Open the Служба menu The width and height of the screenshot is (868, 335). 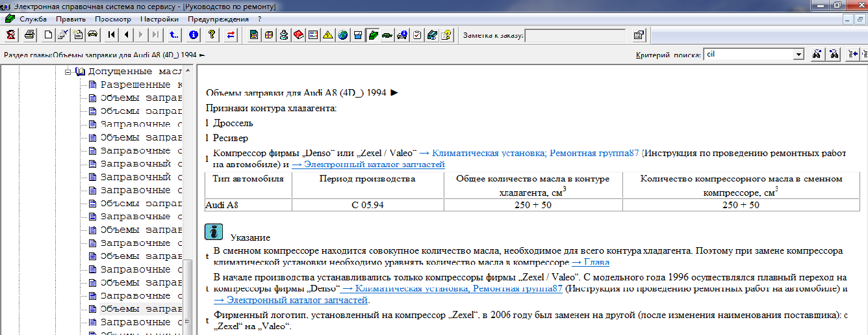click(x=32, y=19)
